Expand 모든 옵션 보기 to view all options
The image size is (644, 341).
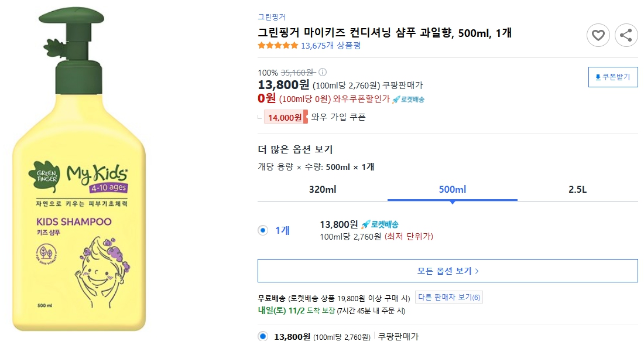point(447,270)
